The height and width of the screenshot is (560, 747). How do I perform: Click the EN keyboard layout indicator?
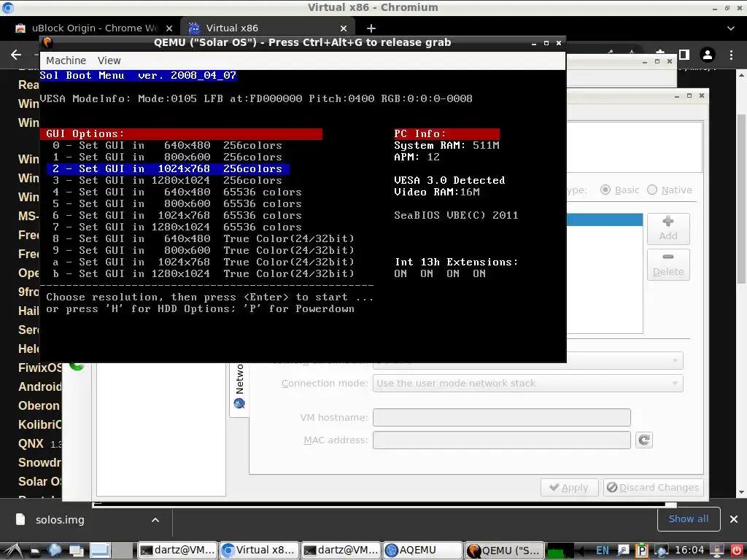[x=602, y=551]
